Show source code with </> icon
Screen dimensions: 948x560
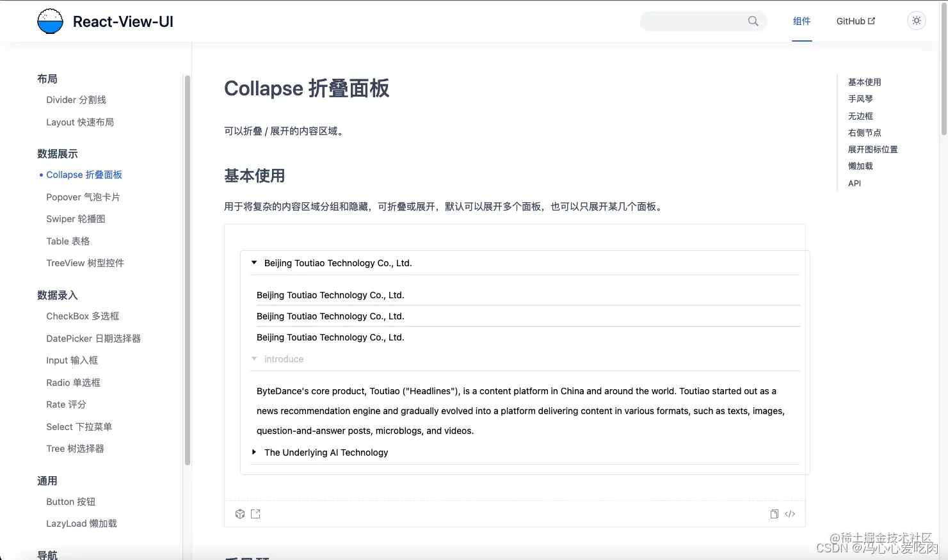[790, 514]
